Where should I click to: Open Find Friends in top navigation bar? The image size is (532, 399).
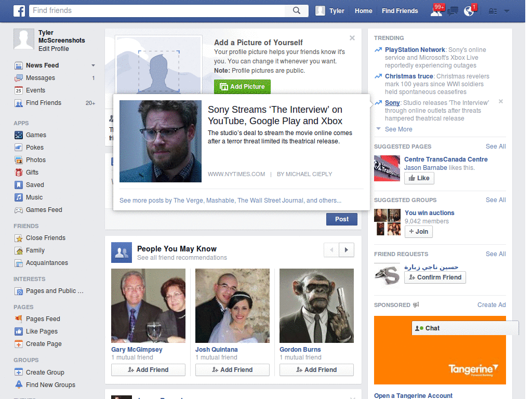coord(400,11)
